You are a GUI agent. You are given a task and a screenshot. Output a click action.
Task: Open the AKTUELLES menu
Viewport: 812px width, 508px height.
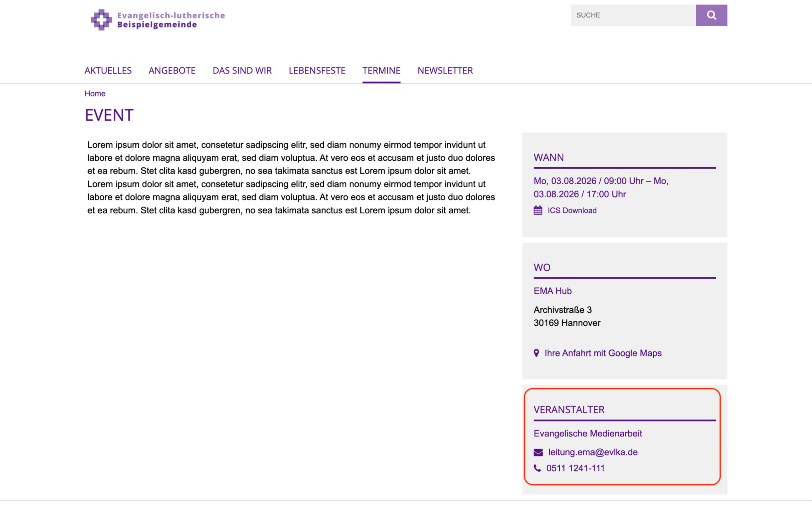point(108,71)
